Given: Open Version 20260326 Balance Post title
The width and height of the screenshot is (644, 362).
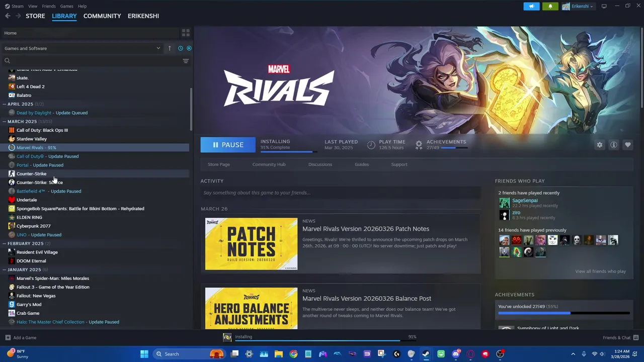Looking at the screenshot, I should tap(367, 299).
